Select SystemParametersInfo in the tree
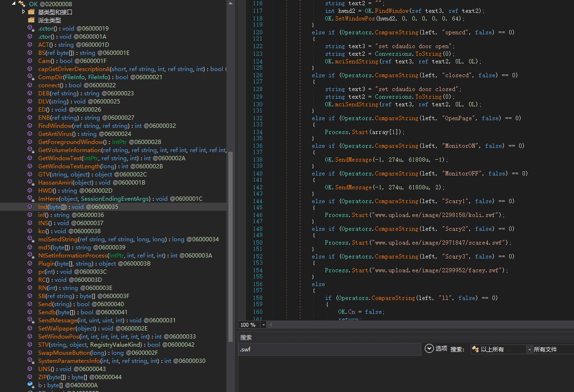574x392 pixels. 122,361
